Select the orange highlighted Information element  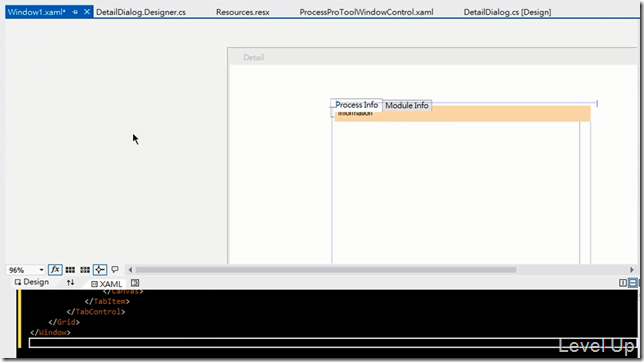(x=462, y=114)
